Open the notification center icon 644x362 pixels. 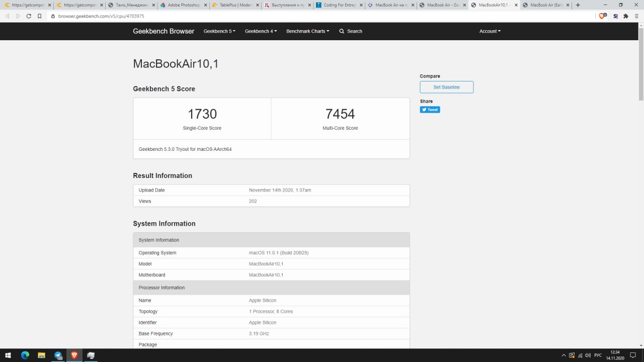(633, 355)
